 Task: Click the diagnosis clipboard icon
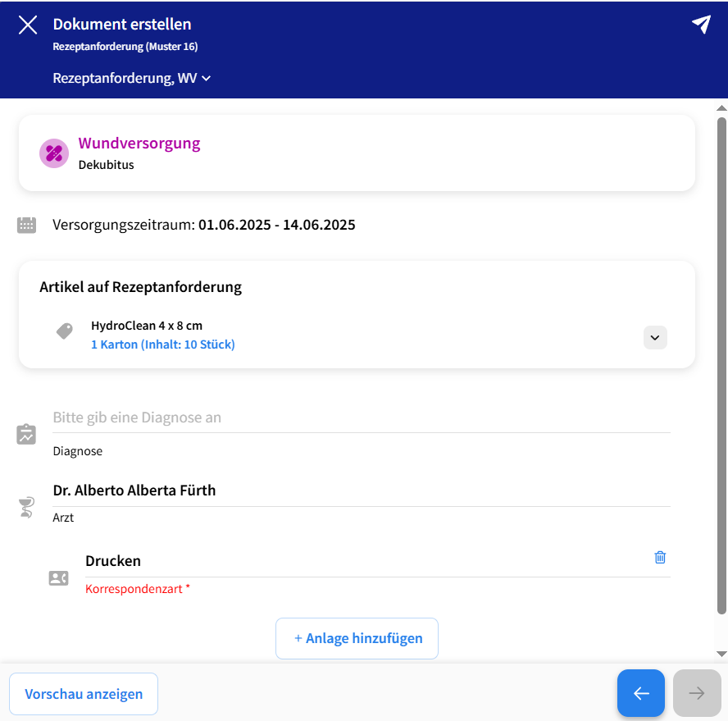[26, 434]
